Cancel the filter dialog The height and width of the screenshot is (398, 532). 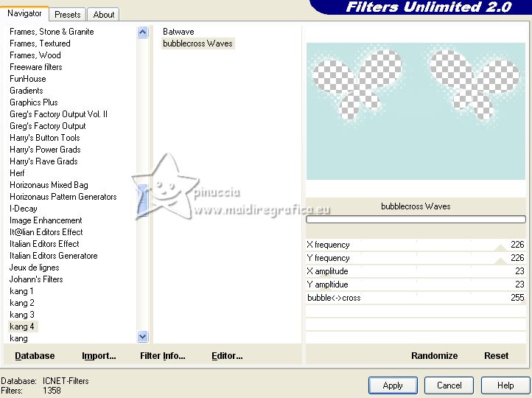tap(449, 385)
